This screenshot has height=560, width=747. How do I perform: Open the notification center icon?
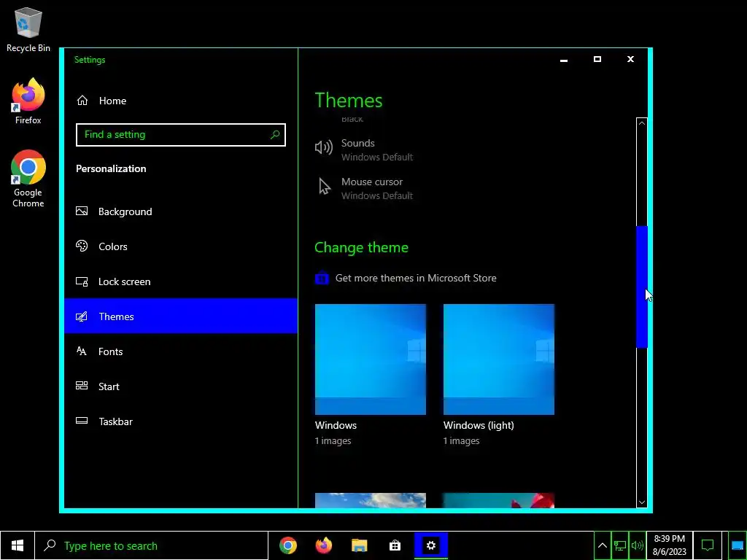click(x=708, y=545)
